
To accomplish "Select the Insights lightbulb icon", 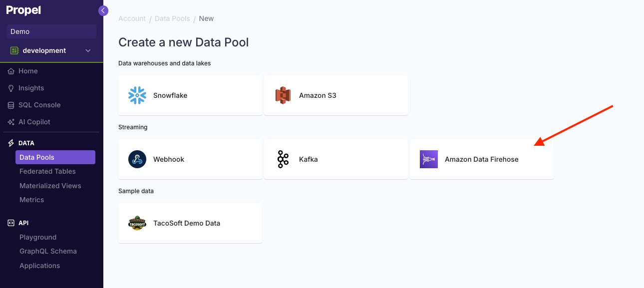I will 10,88.
